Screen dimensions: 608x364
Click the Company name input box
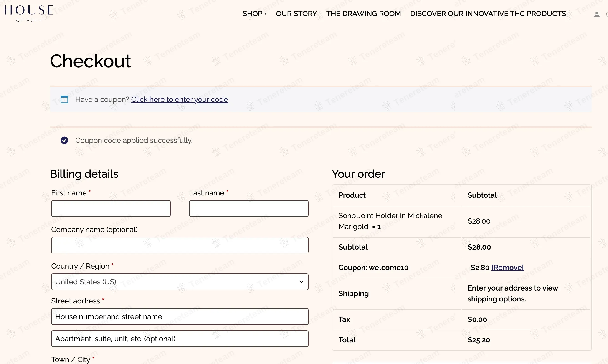click(x=180, y=245)
